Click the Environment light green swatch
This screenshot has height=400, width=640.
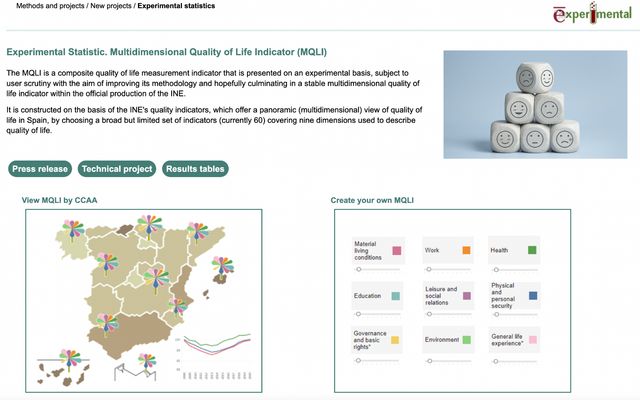pyautogui.click(x=467, y=340)
